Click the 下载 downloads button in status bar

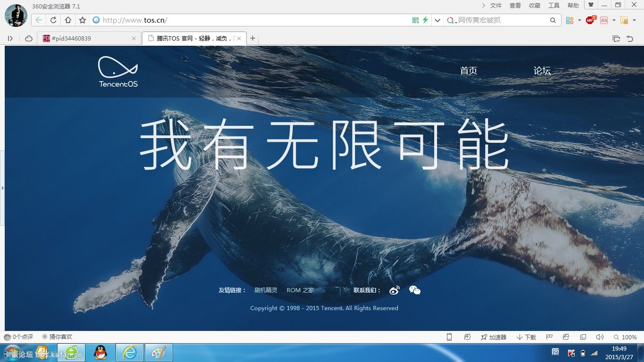527,337
